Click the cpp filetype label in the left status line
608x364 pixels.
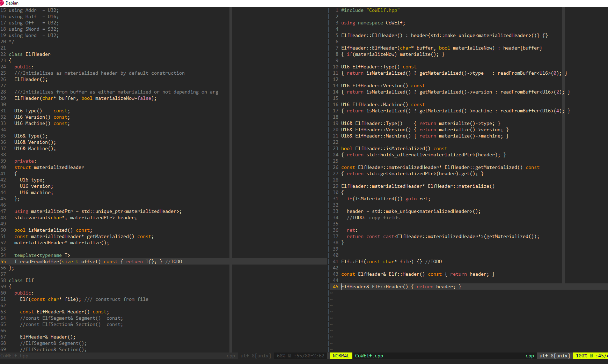pos(231,356)
